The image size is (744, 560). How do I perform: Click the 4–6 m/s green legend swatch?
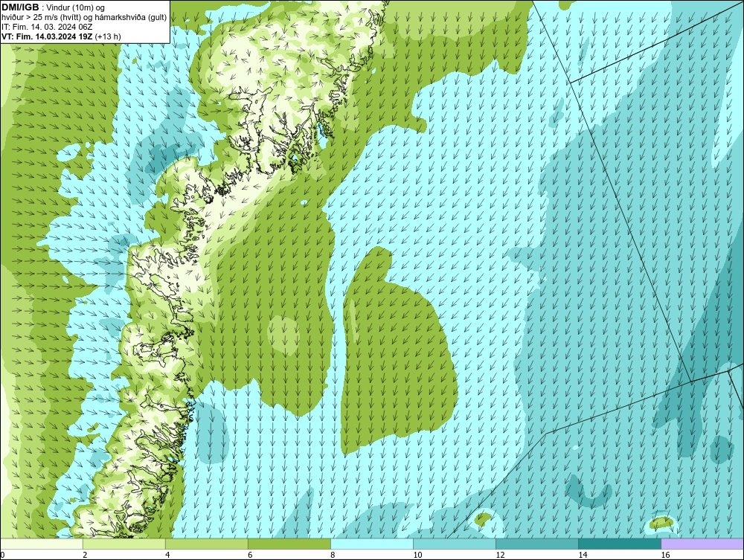click(206, 544)
